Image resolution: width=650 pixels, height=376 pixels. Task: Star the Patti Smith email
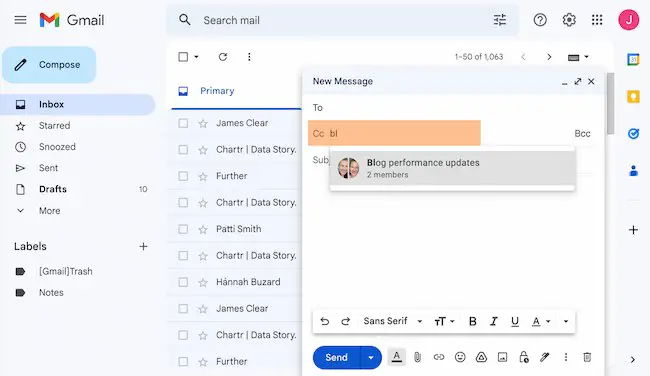pyautogui.click(x=203, y=229)
